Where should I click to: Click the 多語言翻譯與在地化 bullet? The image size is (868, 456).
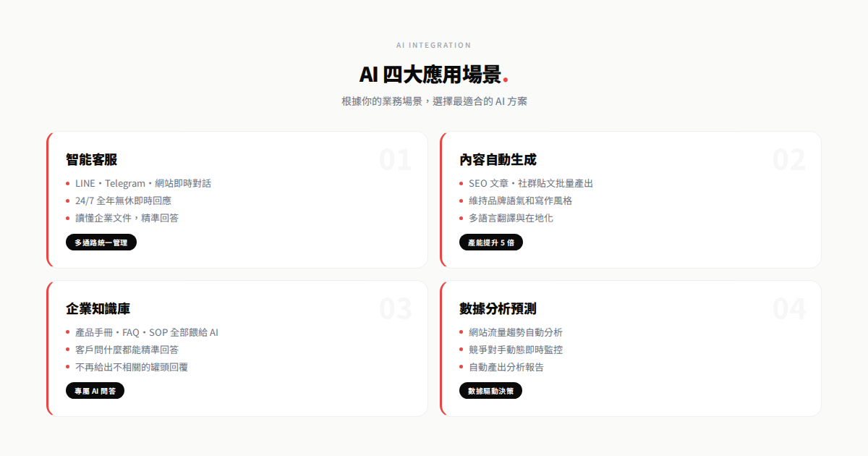(x=511, y=218)
